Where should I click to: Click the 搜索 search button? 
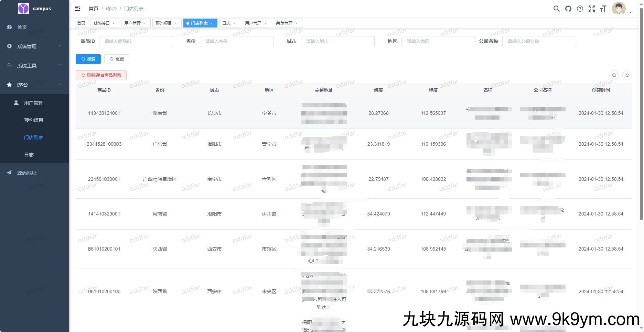click(88, 59)
